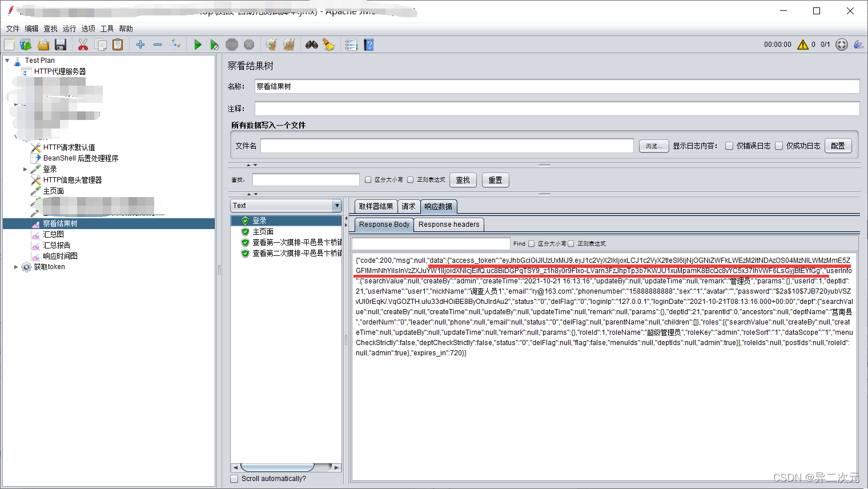The width and height of the screenshot is (868, 489).
Task: Click the green shield icon beside 登录
Action: pyautogui.click(x=245, y=221)
